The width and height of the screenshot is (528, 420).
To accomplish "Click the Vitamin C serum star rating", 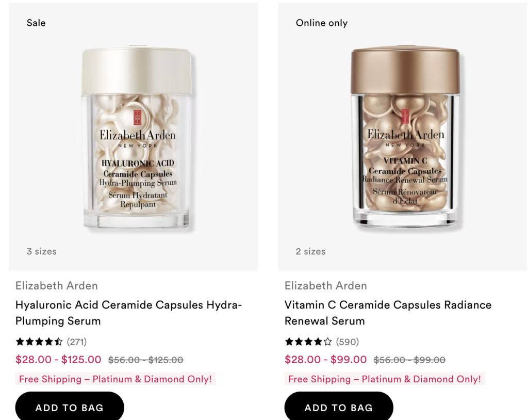I will (308, 342).
